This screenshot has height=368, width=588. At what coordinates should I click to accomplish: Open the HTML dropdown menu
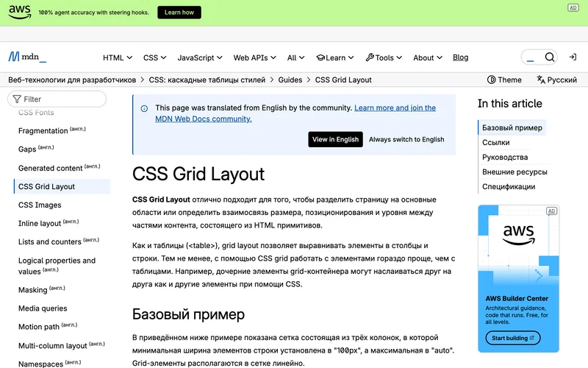[118, 57]
